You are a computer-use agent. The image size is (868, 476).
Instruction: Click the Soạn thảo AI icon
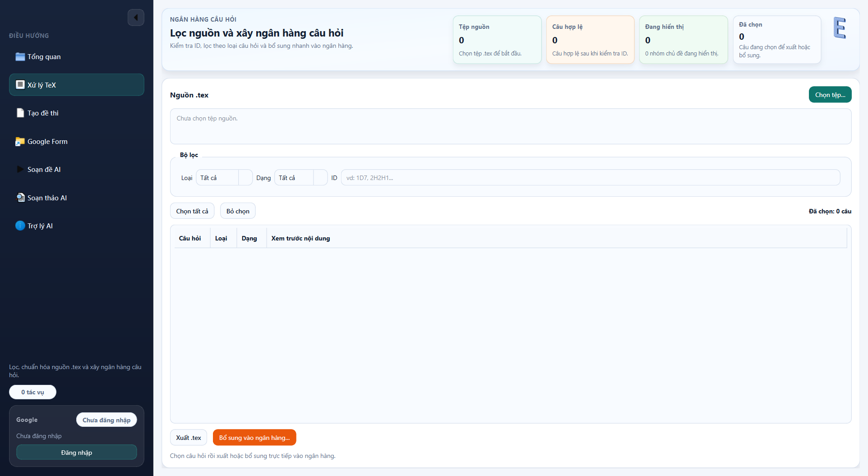pos(20,198)
